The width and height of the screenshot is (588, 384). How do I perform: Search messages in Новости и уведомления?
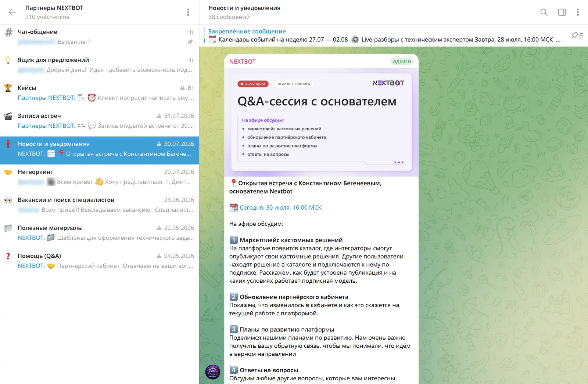tap(544, 12)
